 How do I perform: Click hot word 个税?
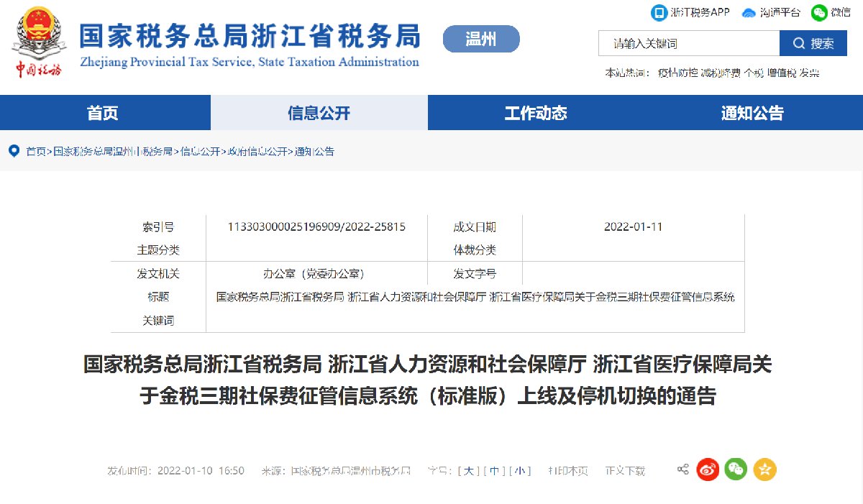(753, 73)
